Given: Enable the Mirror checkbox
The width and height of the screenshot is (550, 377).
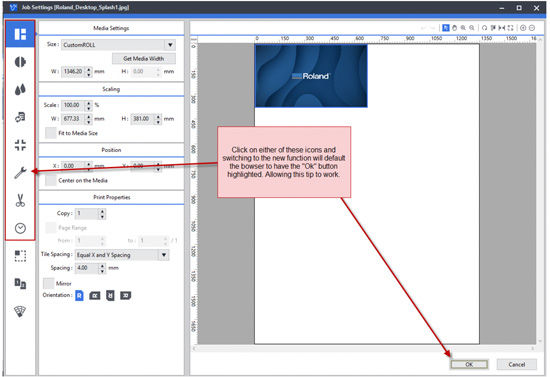Looking at the screenshot, I should pyautogui.click(x=48, y=283).
